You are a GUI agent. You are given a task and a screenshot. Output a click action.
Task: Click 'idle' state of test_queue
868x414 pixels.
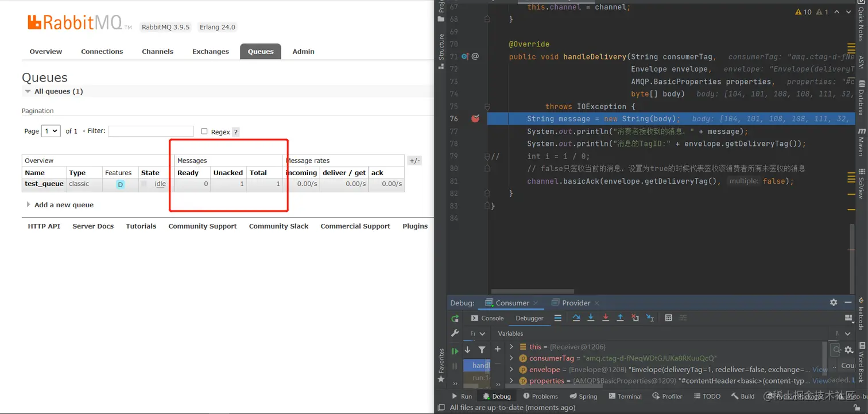click(160, 184)
